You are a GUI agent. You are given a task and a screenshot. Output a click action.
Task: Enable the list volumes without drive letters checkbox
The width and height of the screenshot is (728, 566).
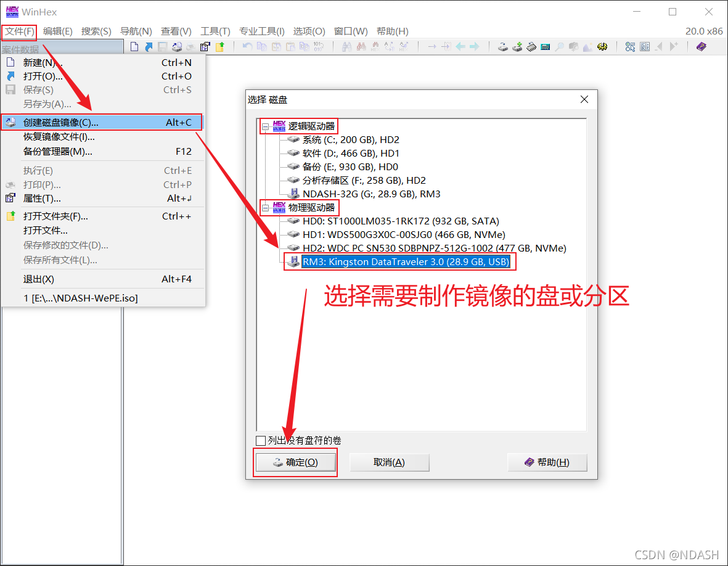tap(261, 440)
